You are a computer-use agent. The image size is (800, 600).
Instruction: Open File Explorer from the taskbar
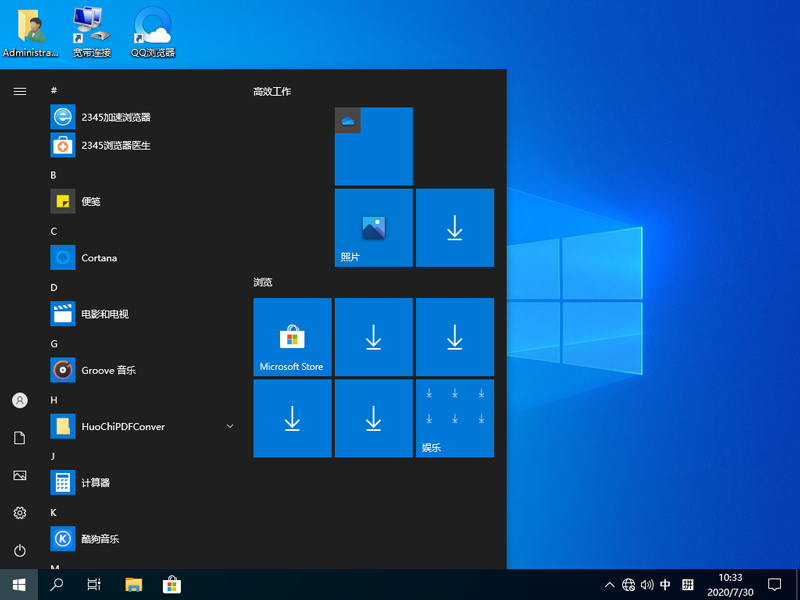point(134,584)
